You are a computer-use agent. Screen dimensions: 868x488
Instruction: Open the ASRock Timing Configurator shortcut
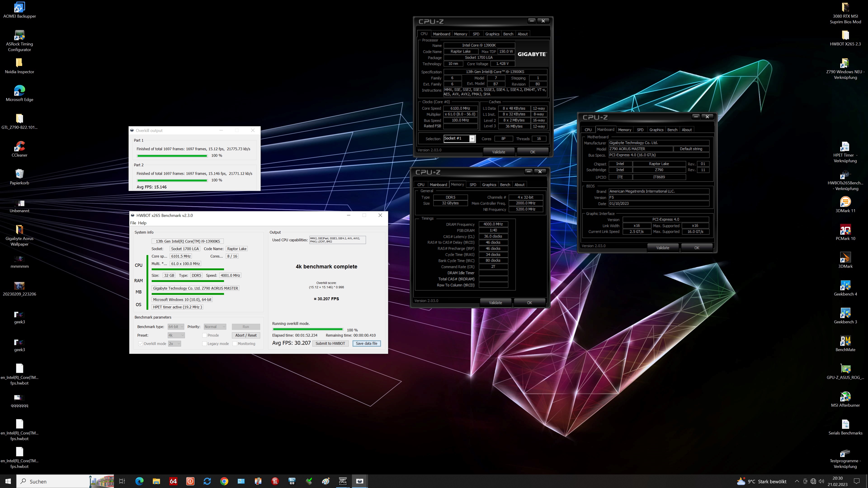[x=19, y=41]
